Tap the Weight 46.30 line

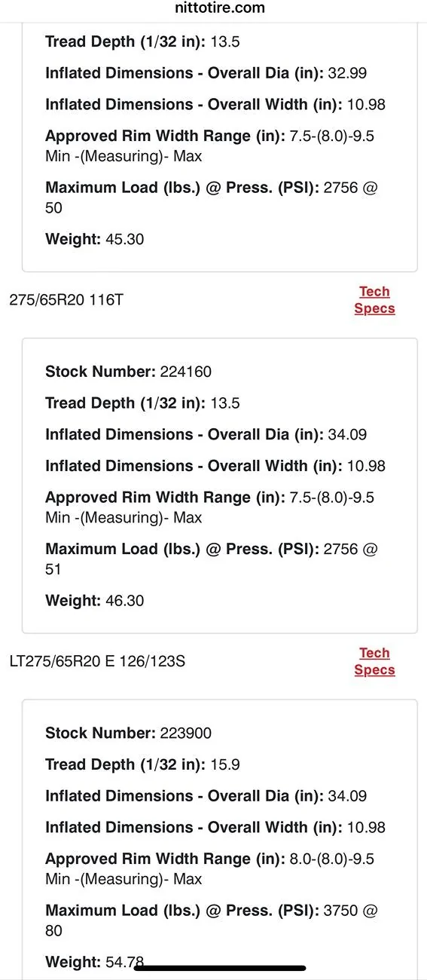(x=95, y=601)
